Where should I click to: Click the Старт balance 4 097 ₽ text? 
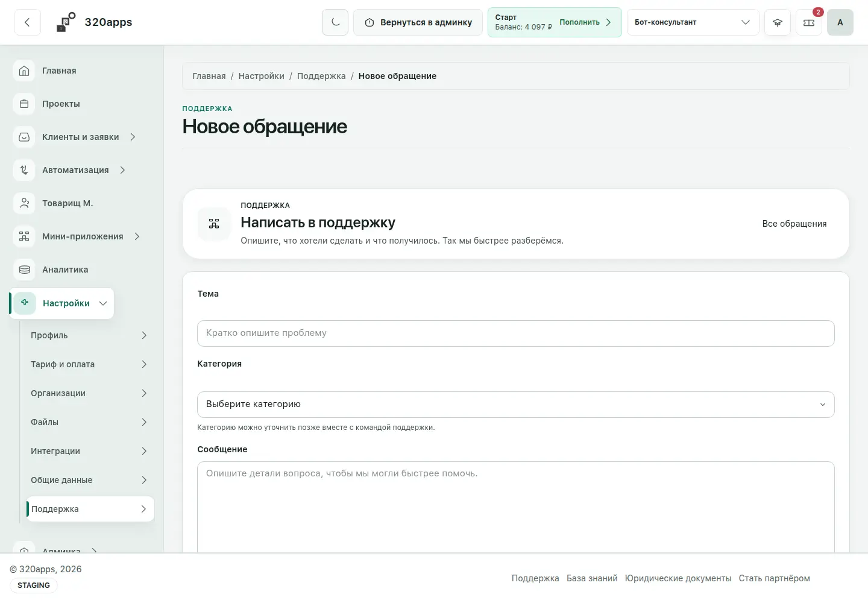point(523,22)
